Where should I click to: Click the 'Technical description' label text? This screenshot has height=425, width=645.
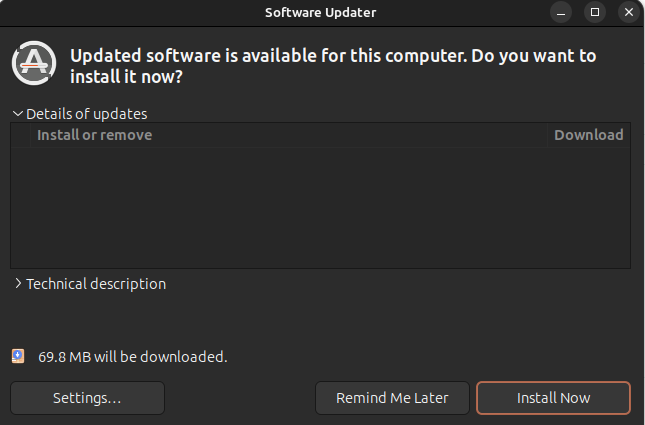(96, 284)
